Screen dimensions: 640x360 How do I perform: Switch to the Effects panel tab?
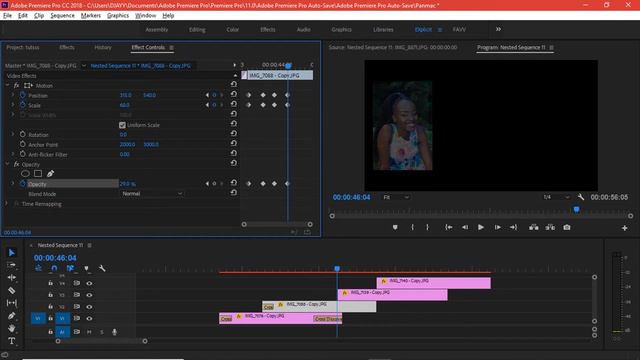(x=67, y=47)
